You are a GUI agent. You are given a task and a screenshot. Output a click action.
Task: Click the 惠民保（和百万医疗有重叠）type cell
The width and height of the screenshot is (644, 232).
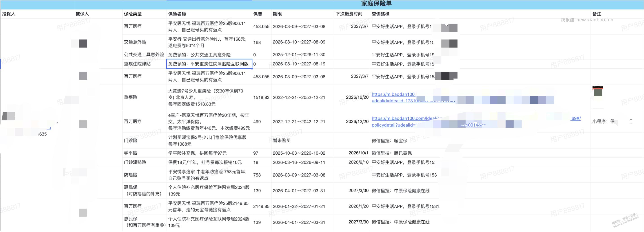(x=145, y=222)
